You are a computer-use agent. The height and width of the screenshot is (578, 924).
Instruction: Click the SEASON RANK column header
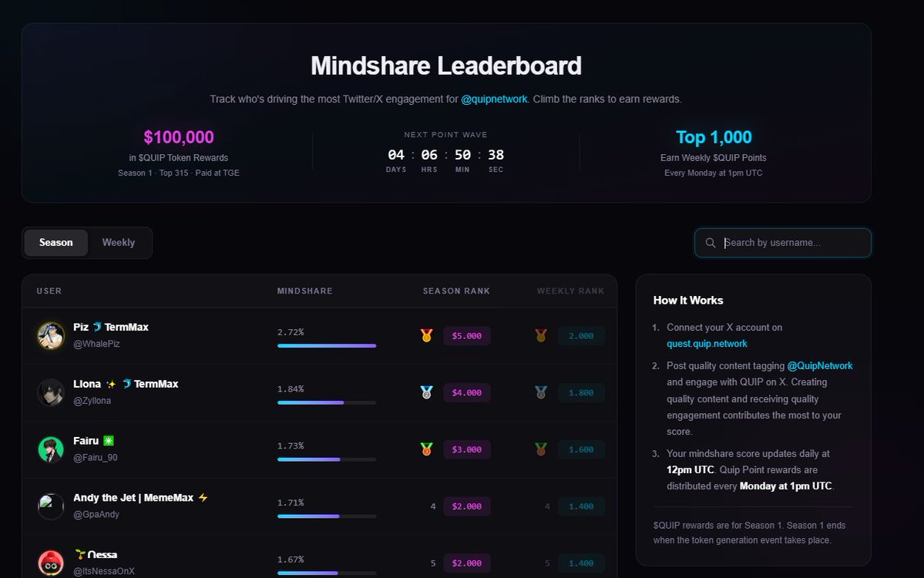456,291
